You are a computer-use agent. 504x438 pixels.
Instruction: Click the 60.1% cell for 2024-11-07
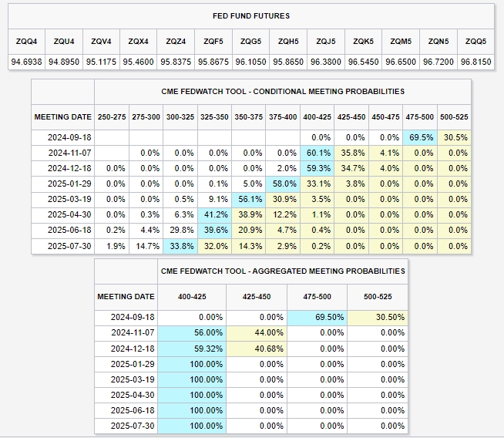pos(318,153)
